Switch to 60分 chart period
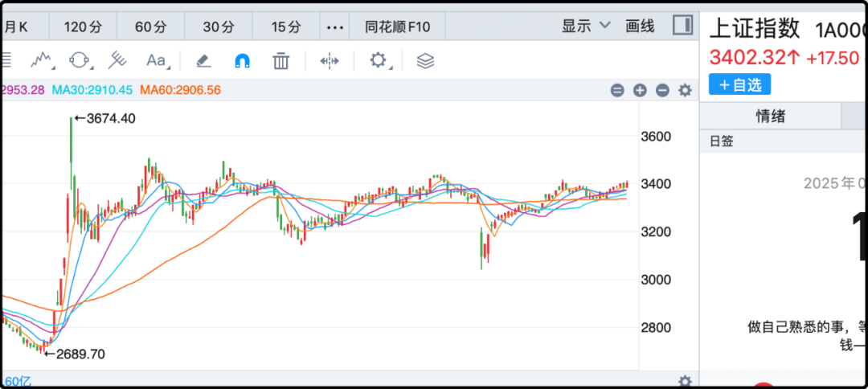This screenshot has height=389, width=868. (x=150, y=27)
